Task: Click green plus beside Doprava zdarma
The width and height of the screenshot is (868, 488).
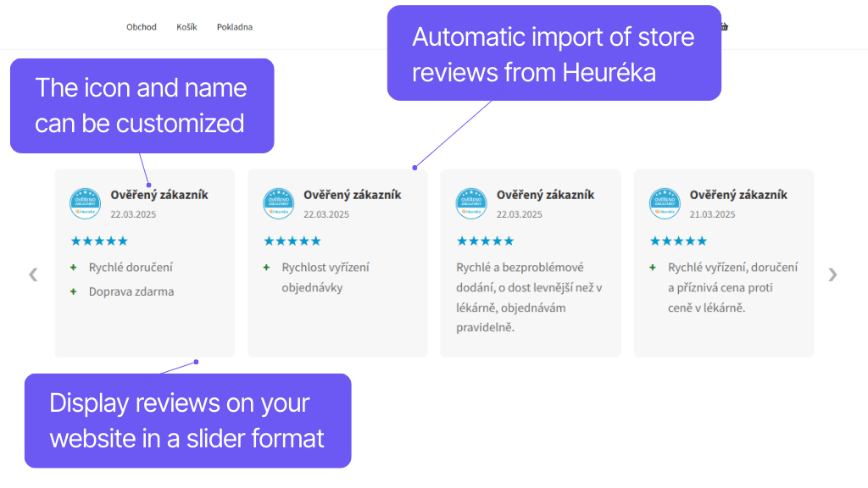Action: 73,291
